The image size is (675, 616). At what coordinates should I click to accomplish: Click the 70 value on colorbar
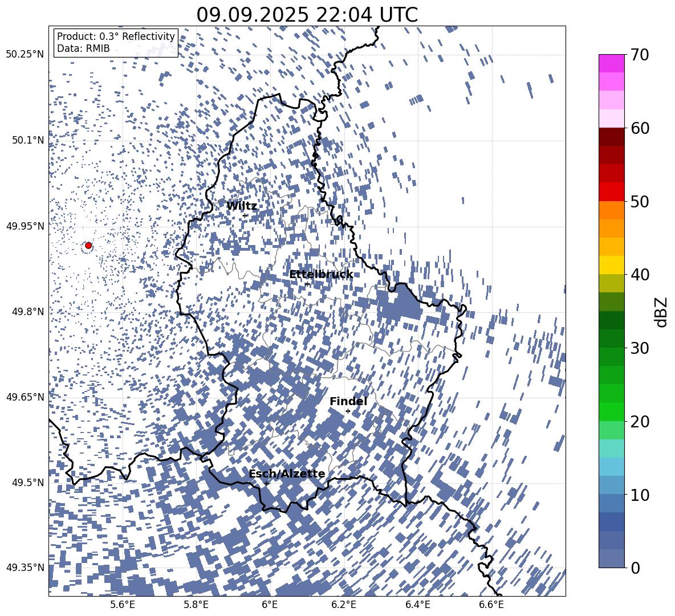click(640, 55)
